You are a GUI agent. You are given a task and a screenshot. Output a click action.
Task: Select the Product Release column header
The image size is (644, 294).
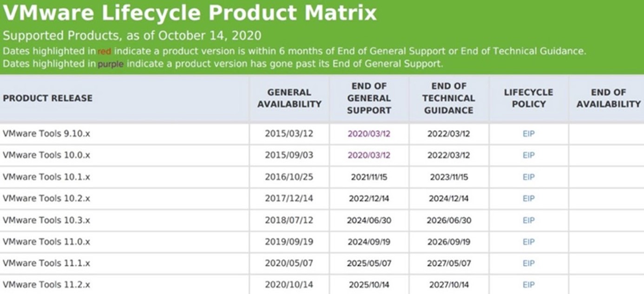coord(47,98)
